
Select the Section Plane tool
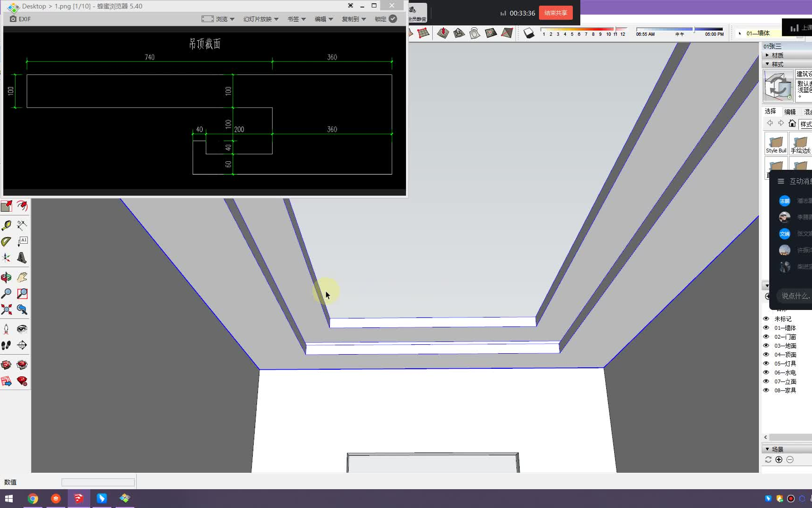pyautogui.click(x=22, y=345)
